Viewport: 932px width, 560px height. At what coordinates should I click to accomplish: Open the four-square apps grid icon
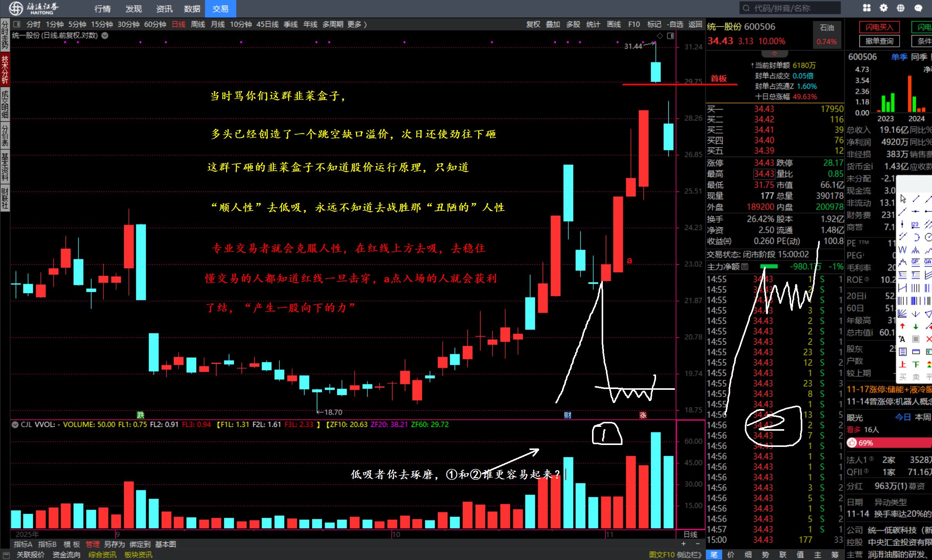pyautogui.click(x=867, y=8)
